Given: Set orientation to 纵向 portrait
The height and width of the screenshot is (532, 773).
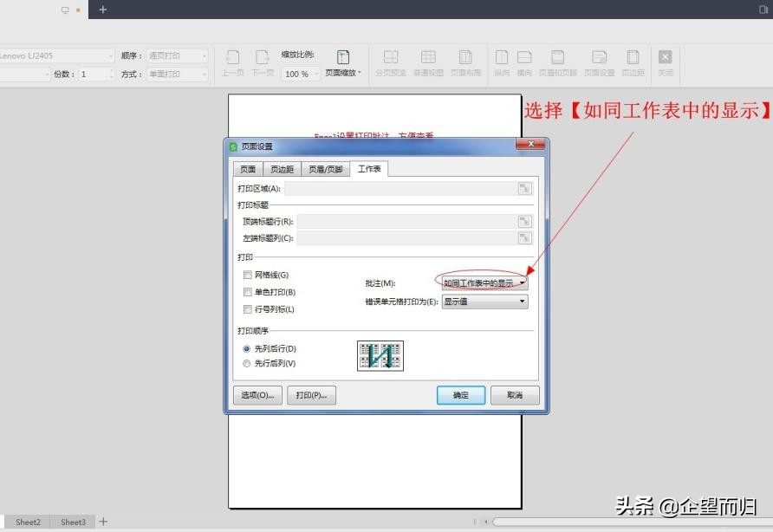Looking at the screenshot, I should 502,61.
